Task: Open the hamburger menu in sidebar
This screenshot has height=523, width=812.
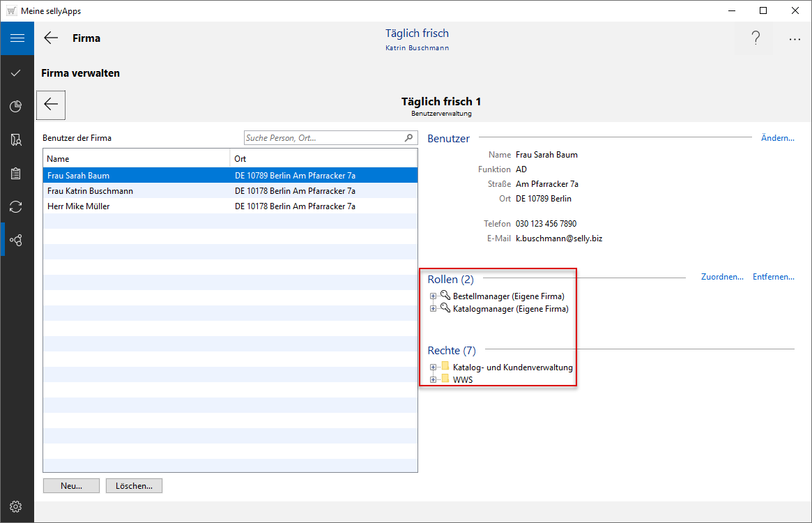Action: (17, 38)
